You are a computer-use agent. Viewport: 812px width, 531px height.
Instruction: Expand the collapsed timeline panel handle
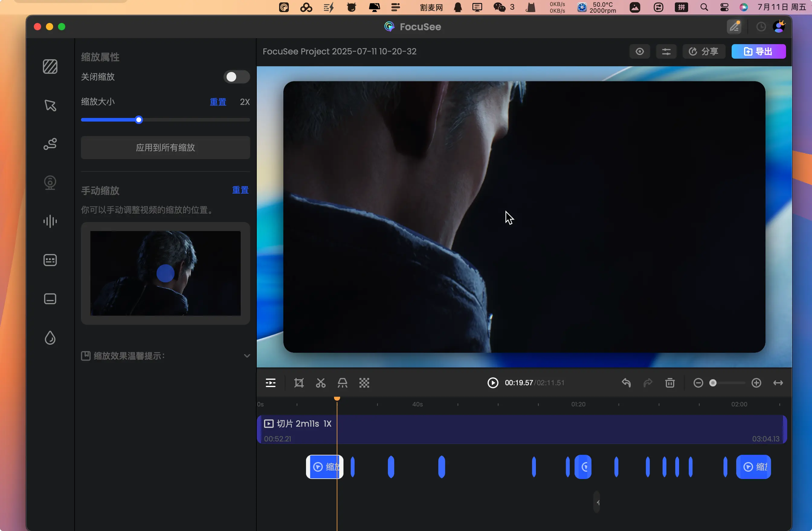click(x=597, y=502)
